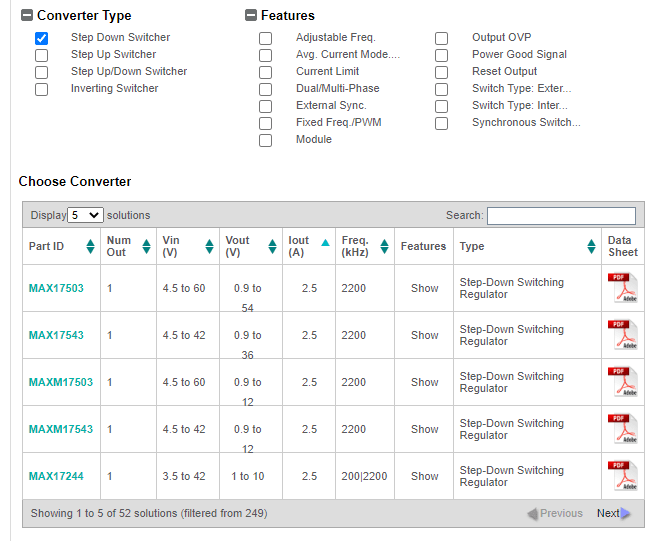653x541 pixels.
Task: Open the MAX17543 part link
Action: coord(56,335)
